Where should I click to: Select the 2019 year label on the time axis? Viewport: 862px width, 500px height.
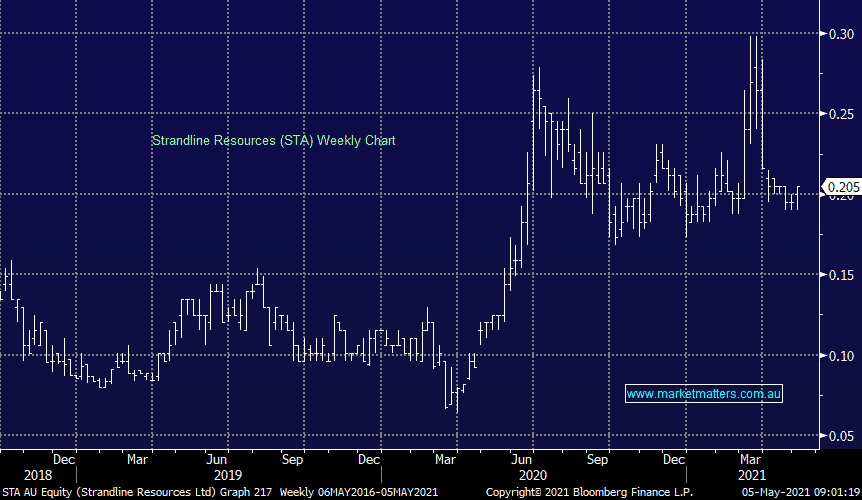(x=229, y=474)
